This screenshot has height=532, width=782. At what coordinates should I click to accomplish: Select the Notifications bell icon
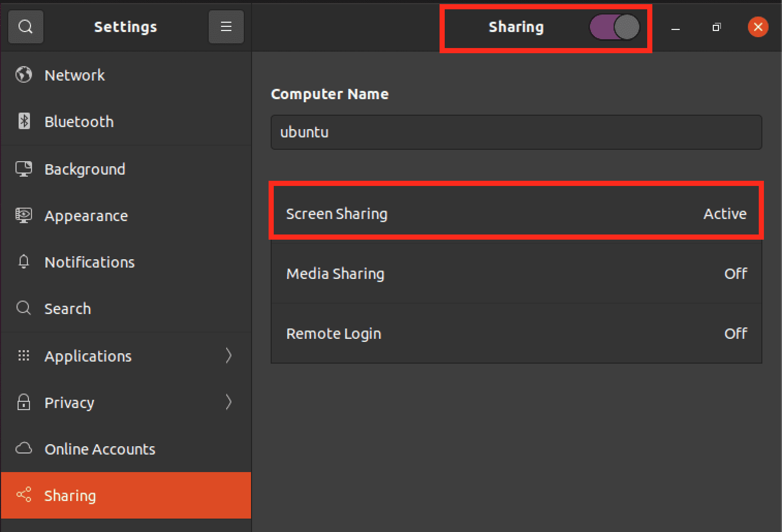tap(23, 262)
